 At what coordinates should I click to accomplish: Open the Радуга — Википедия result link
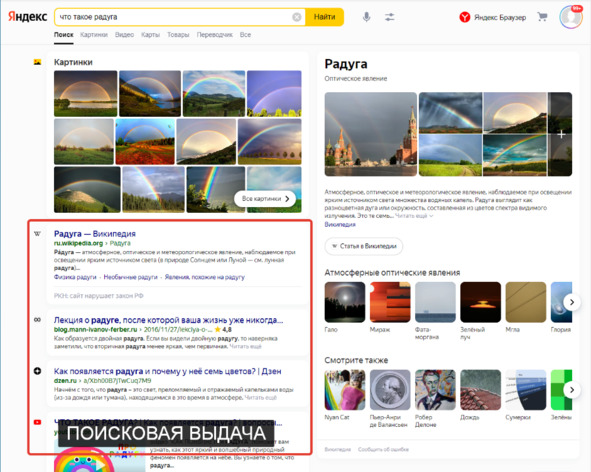tap(95, 234)
